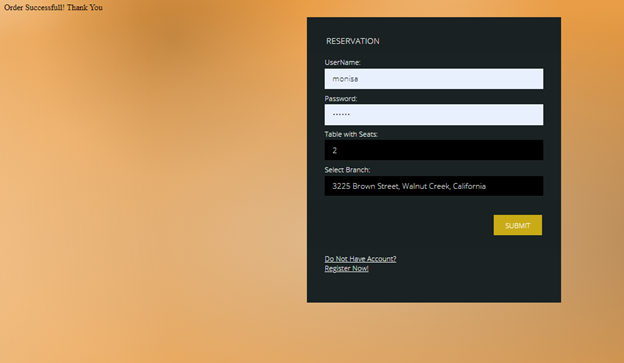Follow the Do Not Have Account? link
624x363 pixels.
[360, 259]
